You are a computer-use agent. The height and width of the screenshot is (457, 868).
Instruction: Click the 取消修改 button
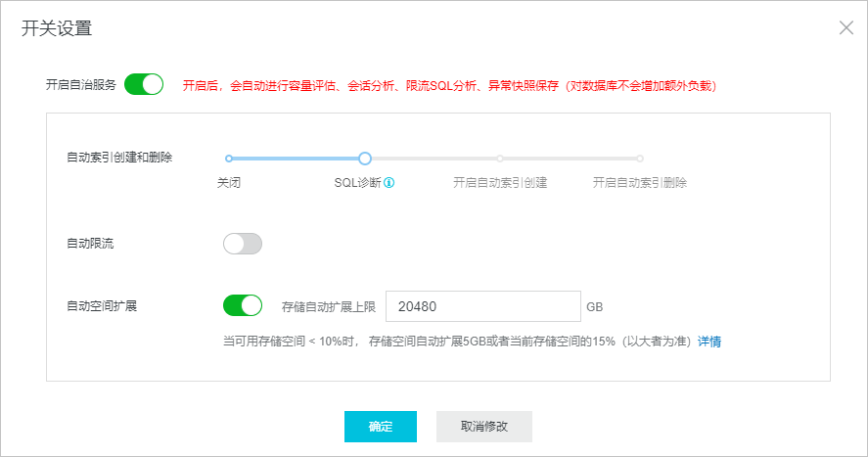(484, 427)
